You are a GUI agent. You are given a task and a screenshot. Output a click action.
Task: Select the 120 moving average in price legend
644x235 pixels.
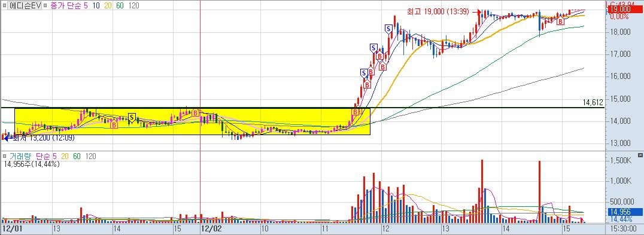point(133,6)
